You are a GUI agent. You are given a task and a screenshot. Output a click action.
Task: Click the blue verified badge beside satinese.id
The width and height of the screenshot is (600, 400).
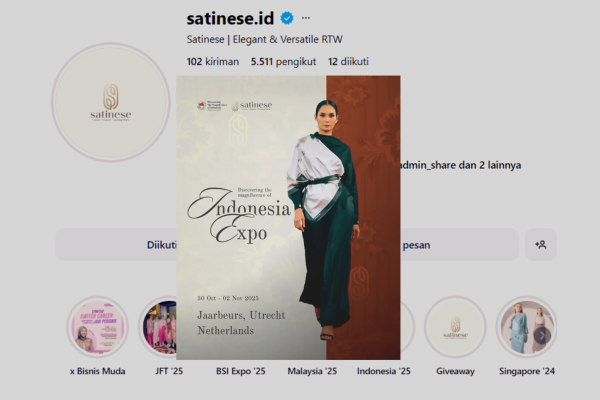tap(287, 18)
